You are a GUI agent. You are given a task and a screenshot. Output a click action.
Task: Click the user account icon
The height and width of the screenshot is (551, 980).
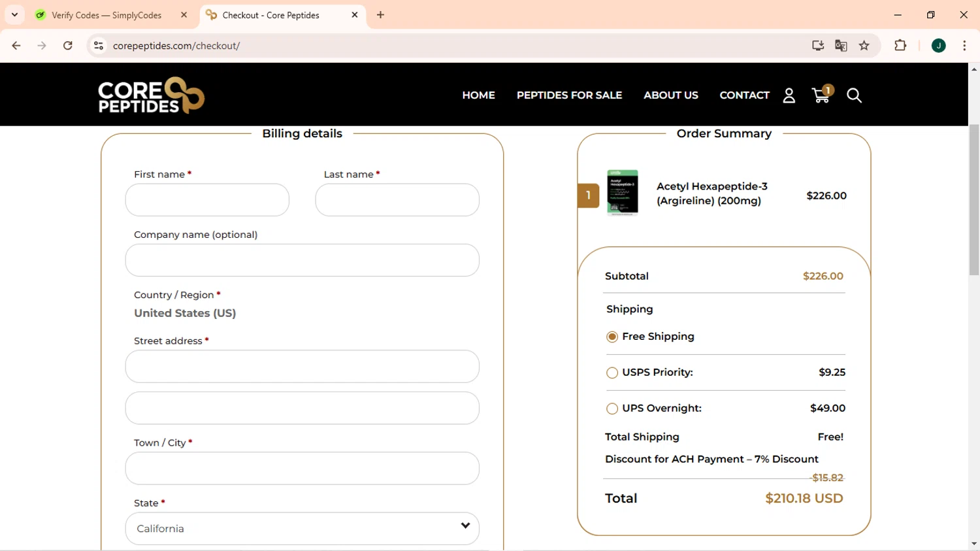coord(789,95)
